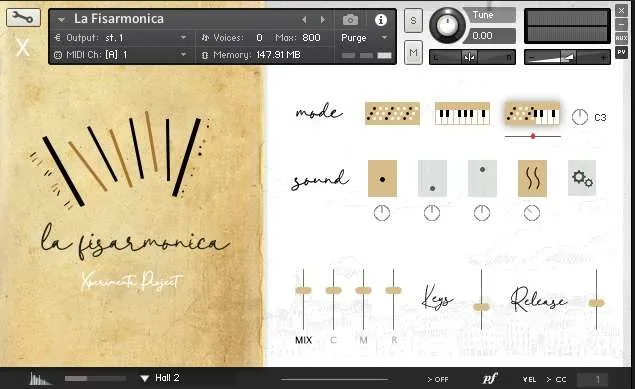Open the gears sound settings icon
This screenshot has height=389, width=635.
click(582, 178)
